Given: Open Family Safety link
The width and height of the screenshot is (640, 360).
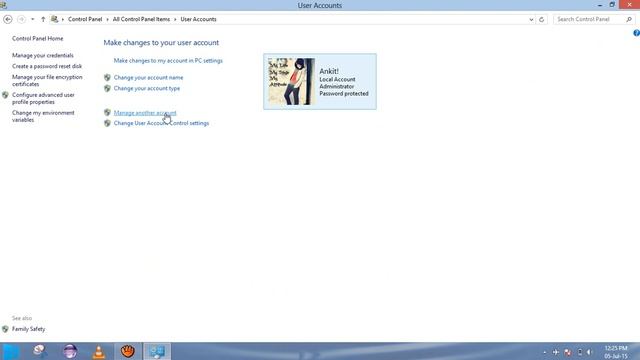Looking at the screenshot, I should pyautogui.click(x=29, y=329).
